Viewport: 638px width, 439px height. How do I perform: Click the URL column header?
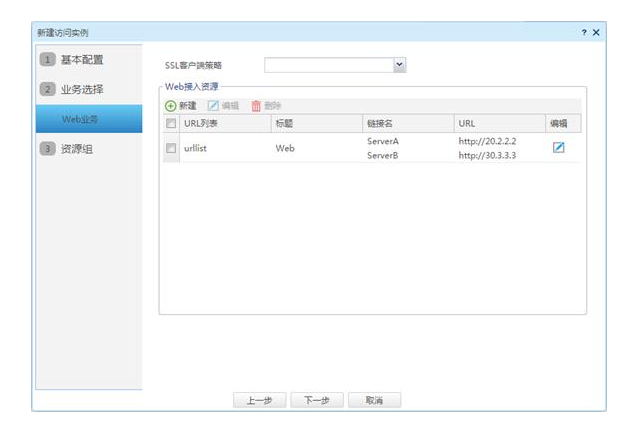tap(500, 123)
